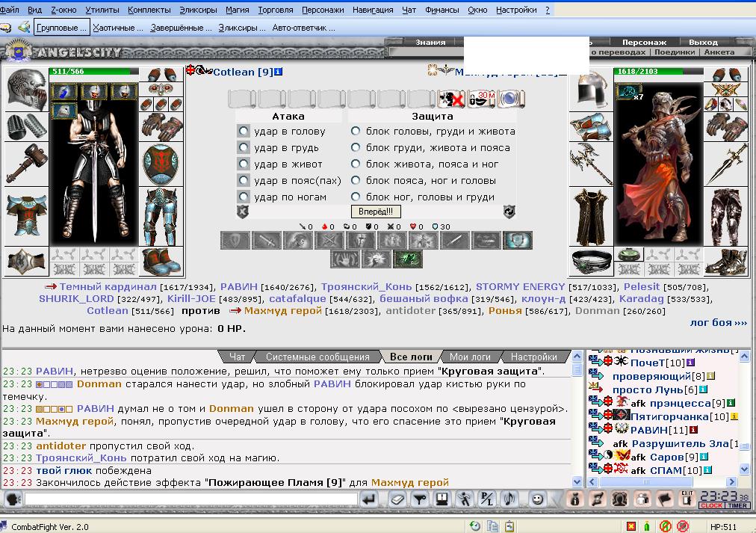The width and height of the screenshot is (756, 533).
Task: Click the red-blue boots equipment slot
Action: pyautogui.click(x=161, y=261)
